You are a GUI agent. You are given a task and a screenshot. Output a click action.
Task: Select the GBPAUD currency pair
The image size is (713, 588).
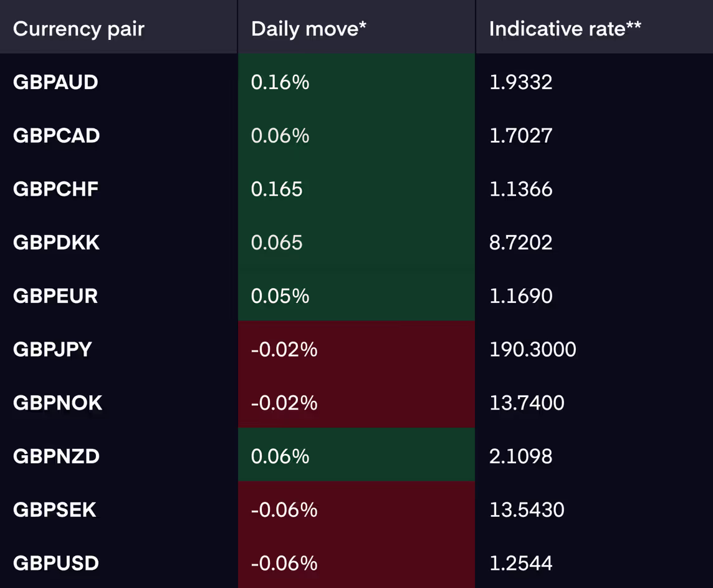click(55, 82)
